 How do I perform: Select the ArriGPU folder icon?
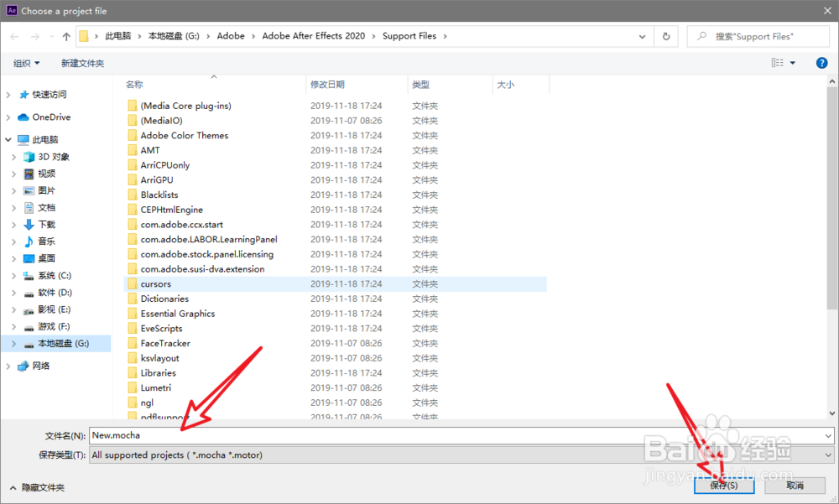tap(133, 180)
